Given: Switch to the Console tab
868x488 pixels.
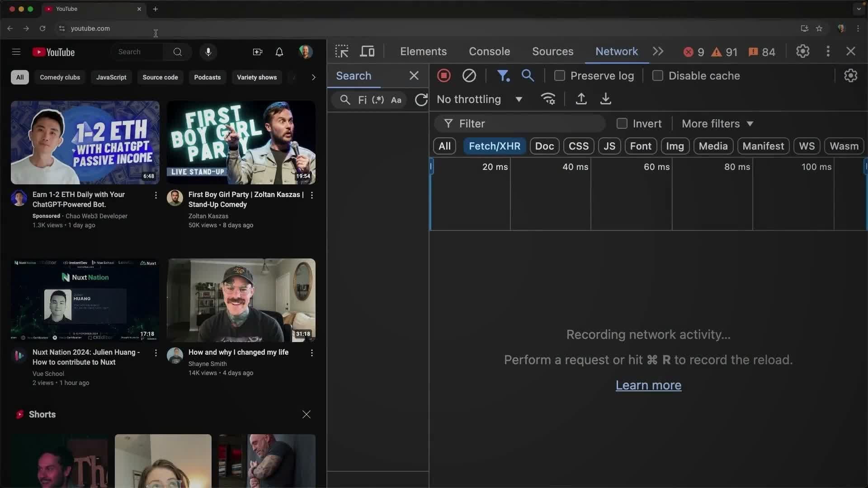Looking at the screenshot, I should (x=490, y=52).
